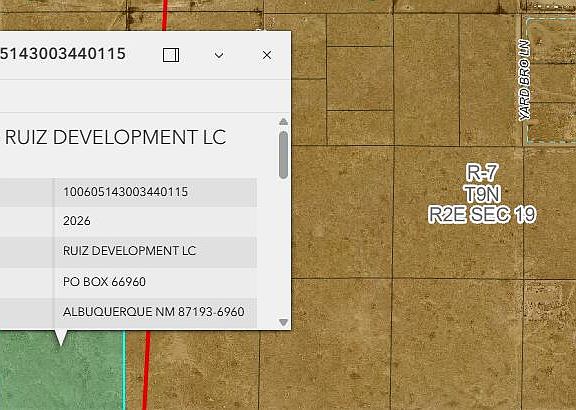Image resolution: width=576 pixels, height=410 pixels.
Task: Click the large RUIZ DEVELOPMENT LC heading
Action: (115, 137)
